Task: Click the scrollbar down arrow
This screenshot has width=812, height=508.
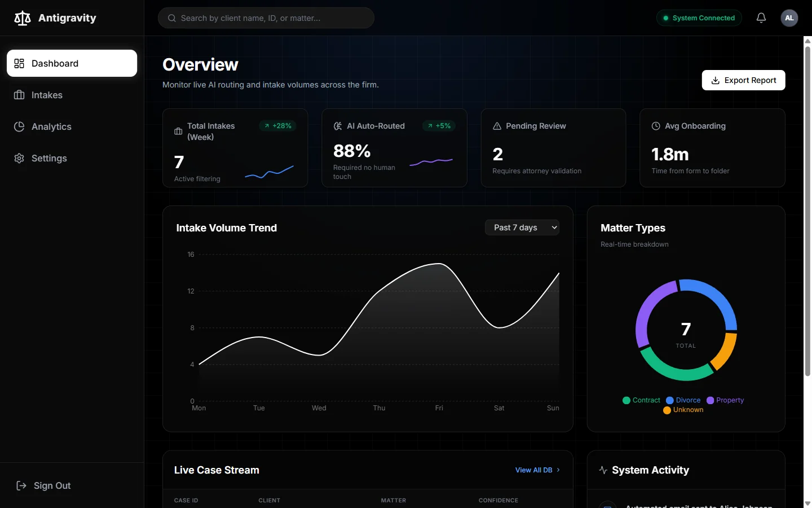Action: point(807,503)
